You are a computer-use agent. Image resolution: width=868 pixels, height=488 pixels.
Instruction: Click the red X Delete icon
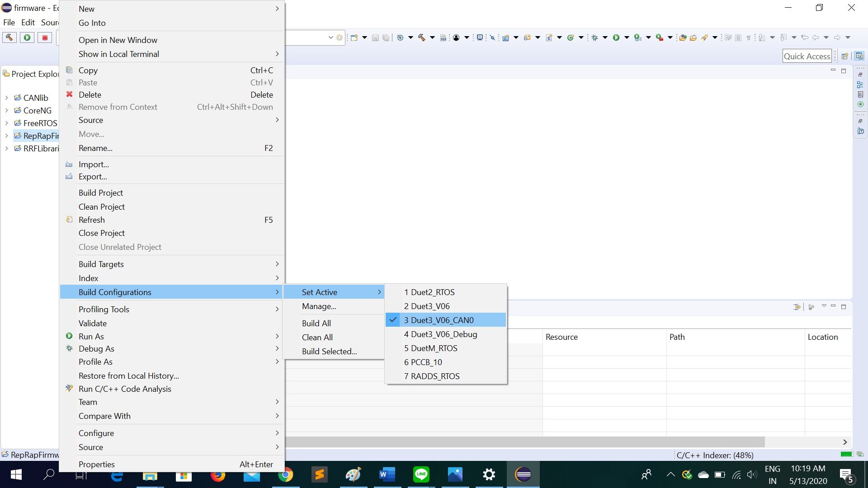69,94
